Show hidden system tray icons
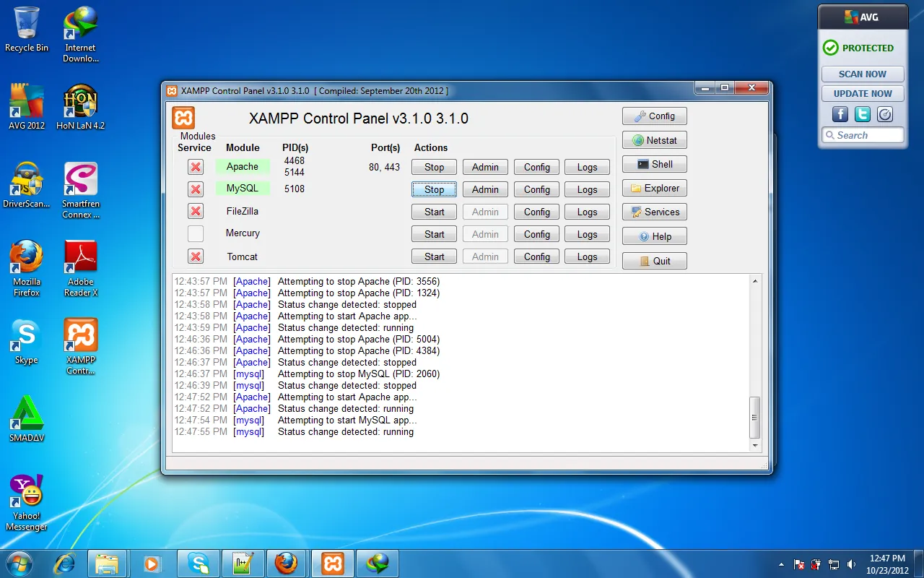Screen dimensions: 924x578 point(781,564)
